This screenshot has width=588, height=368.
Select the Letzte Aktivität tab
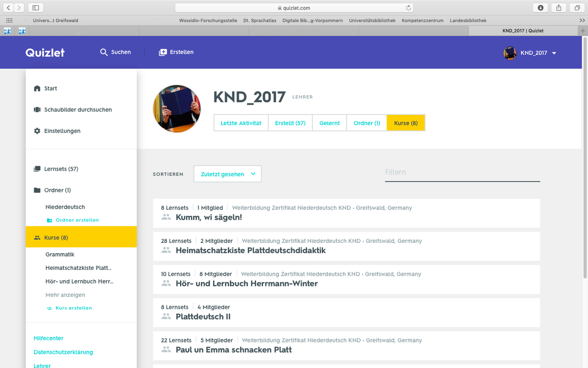[241, 123]
